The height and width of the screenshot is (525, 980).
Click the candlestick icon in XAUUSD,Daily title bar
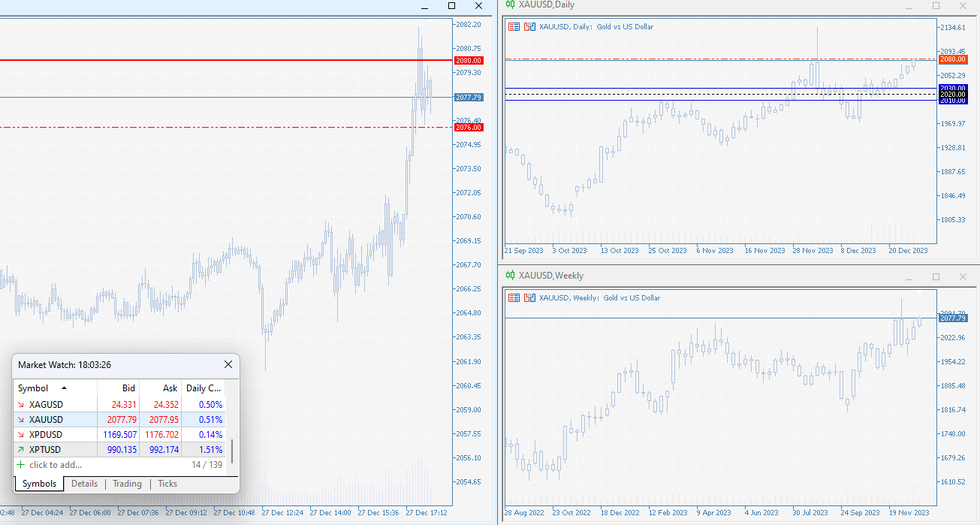point(510,5)
